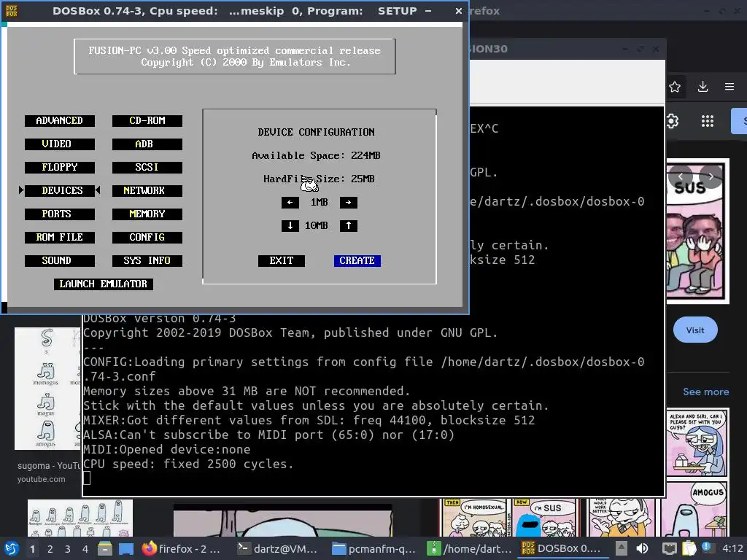The width and height of the screenshot is (747, 560).
Task: Increase HardFile size by 10MB with up arrow
Action: [348, 226]
